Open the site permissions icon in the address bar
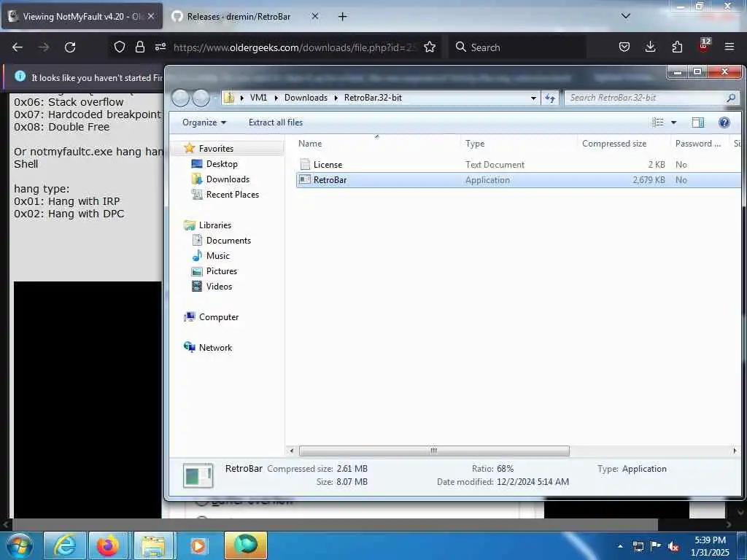The width and height of the screenshot is (747, 560). [160, 47]
